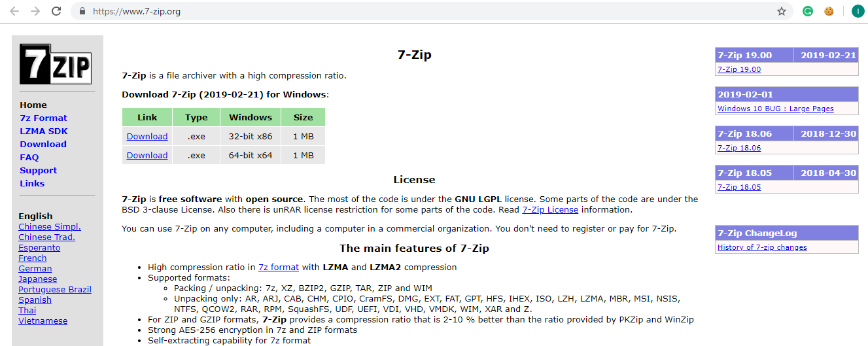Bookmark this page with the star icon
Image resolution: width=868 pixels, height=346 pixels.
(781, 11)
